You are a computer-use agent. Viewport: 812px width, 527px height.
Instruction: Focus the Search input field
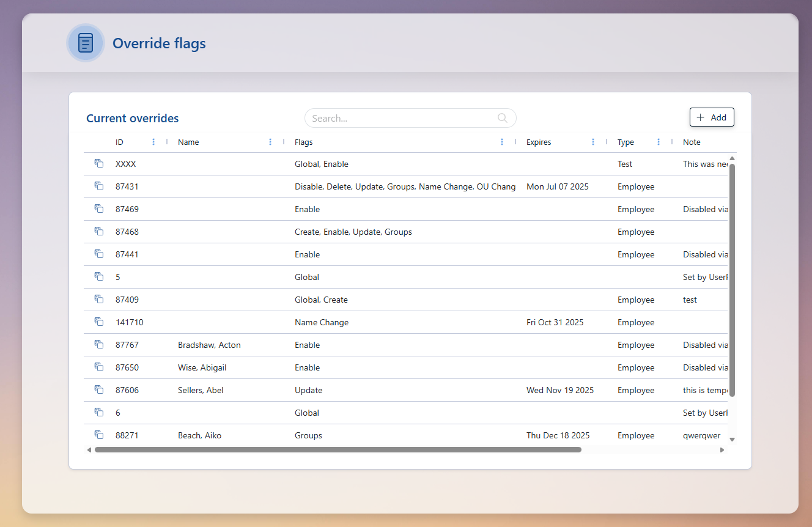400,118
